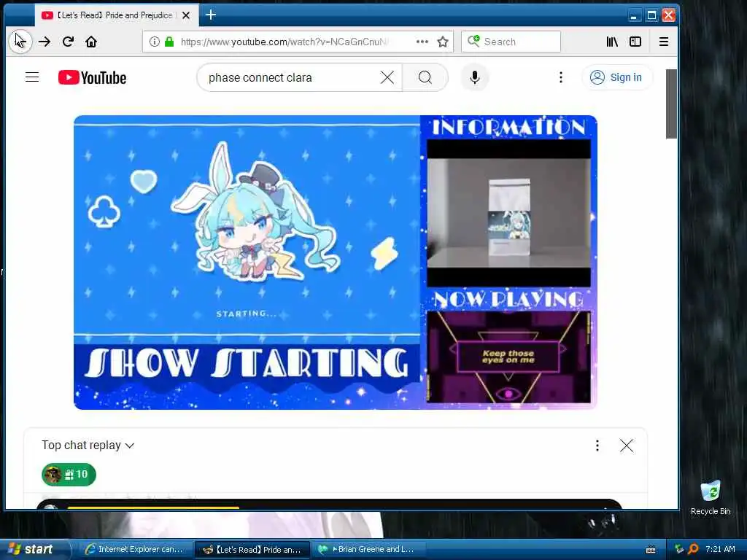Open chat options three-dot menu
The image size is (747, 560).
tap(597, 446)
